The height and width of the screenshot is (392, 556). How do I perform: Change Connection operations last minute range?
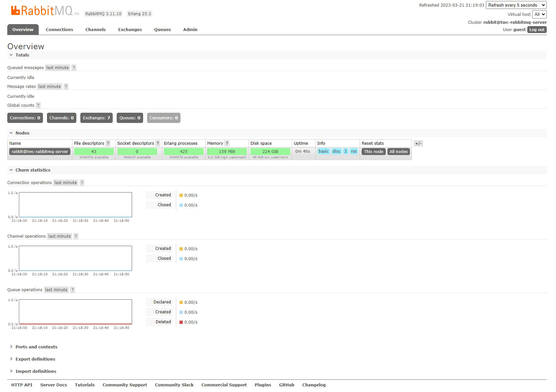[65, 182]
